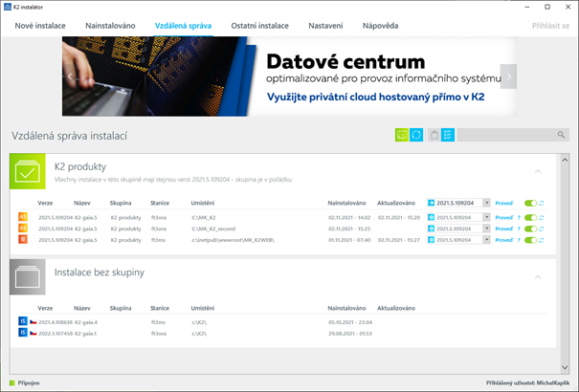
Task: Click the red icon for MK_K2WEB row
Action: 23,239
